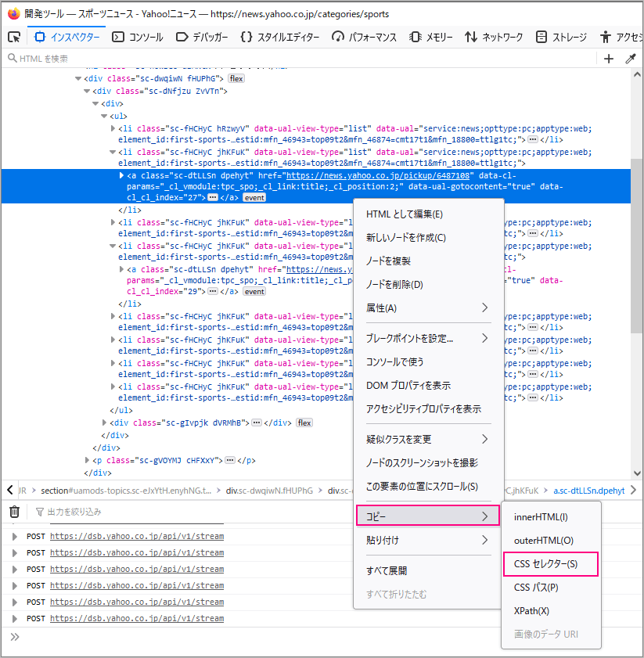Open the Storage tab
The width and height of the screenshot is (644, 658).
561,37
